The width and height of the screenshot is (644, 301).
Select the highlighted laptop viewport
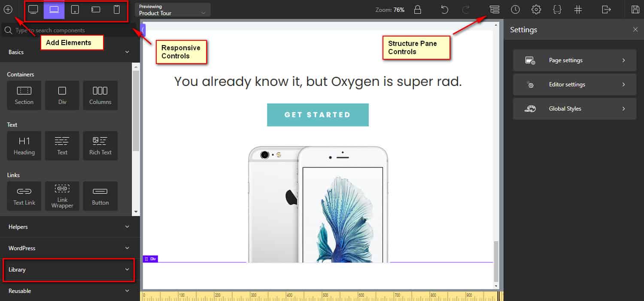(54, 10)
